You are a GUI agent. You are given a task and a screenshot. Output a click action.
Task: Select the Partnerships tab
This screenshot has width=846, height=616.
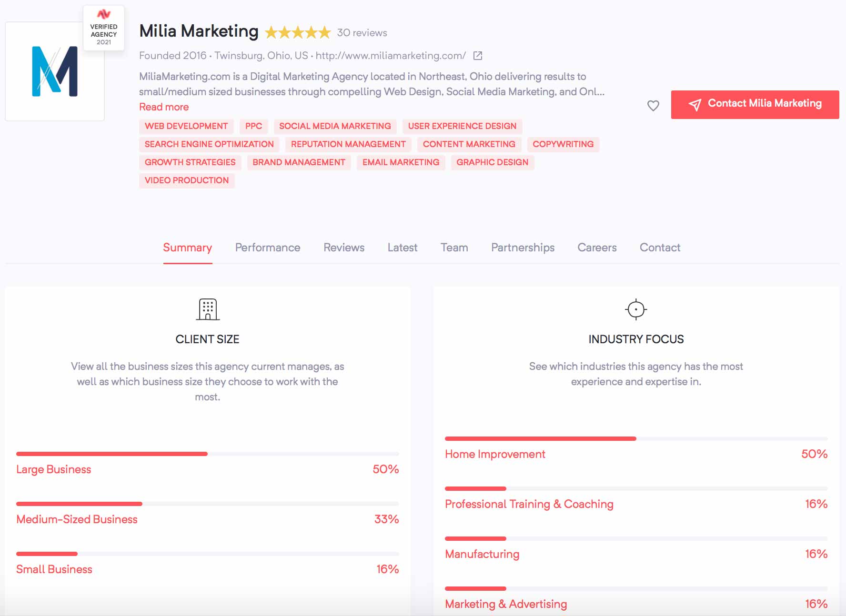coord(523,248)
